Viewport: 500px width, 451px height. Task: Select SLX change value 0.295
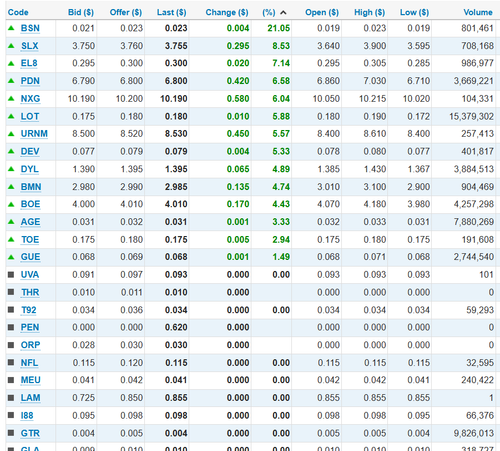click(238, 46)
